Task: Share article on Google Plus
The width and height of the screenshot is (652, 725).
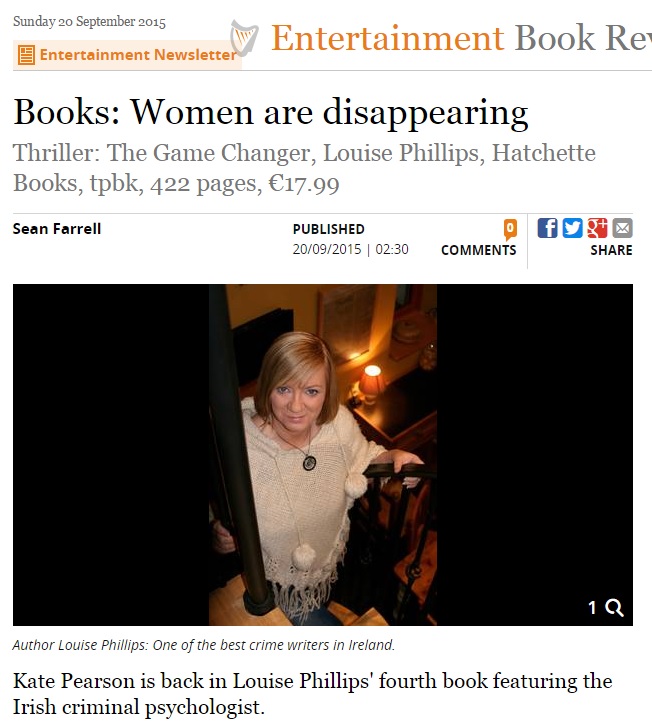Action: click(x=597, y=228)
